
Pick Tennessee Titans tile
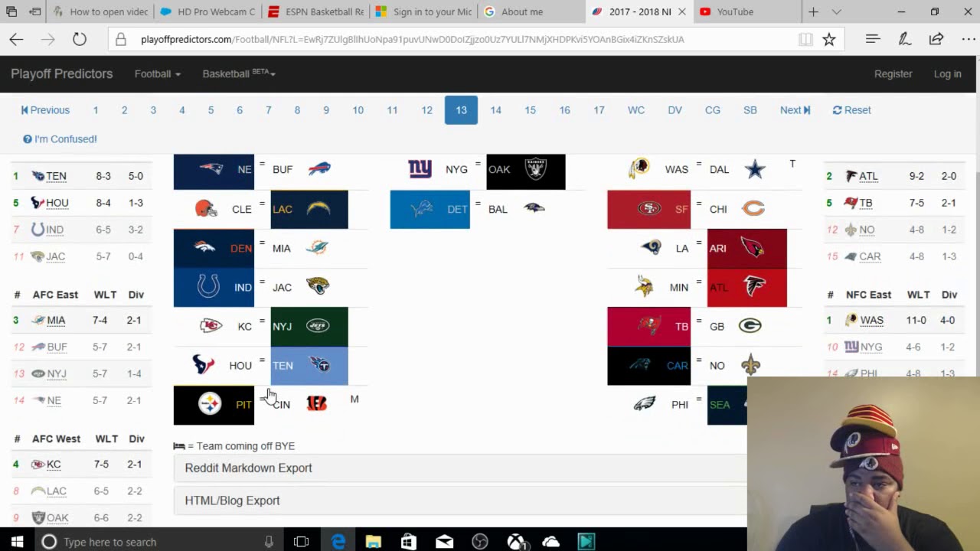point(309,365)
